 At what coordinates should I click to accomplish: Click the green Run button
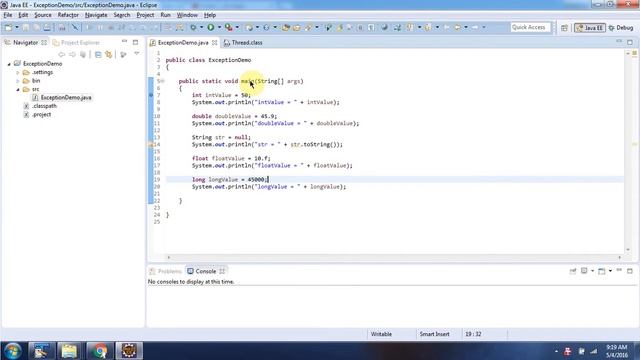(x=211, y=27)
